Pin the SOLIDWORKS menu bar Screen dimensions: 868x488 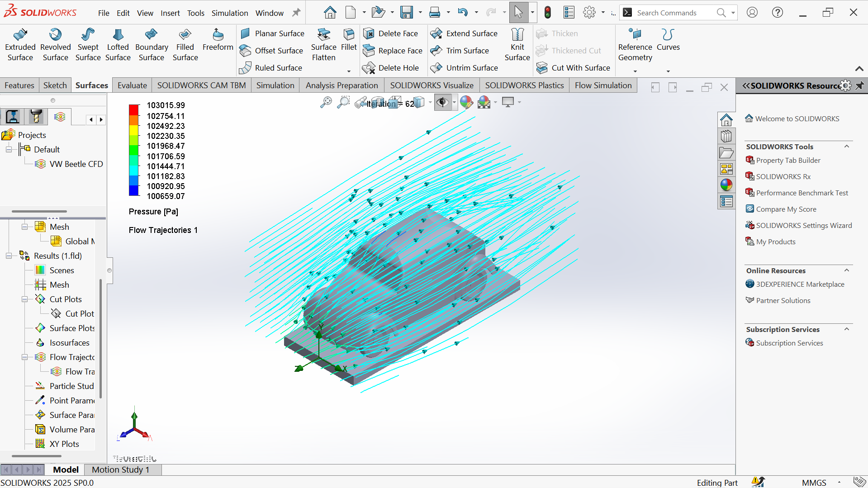pos(296,13)
